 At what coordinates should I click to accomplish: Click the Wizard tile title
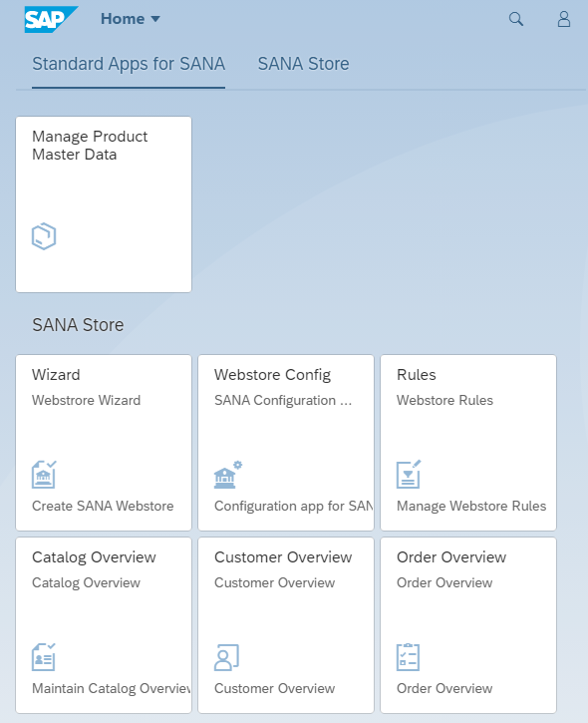tap(56, 374)
